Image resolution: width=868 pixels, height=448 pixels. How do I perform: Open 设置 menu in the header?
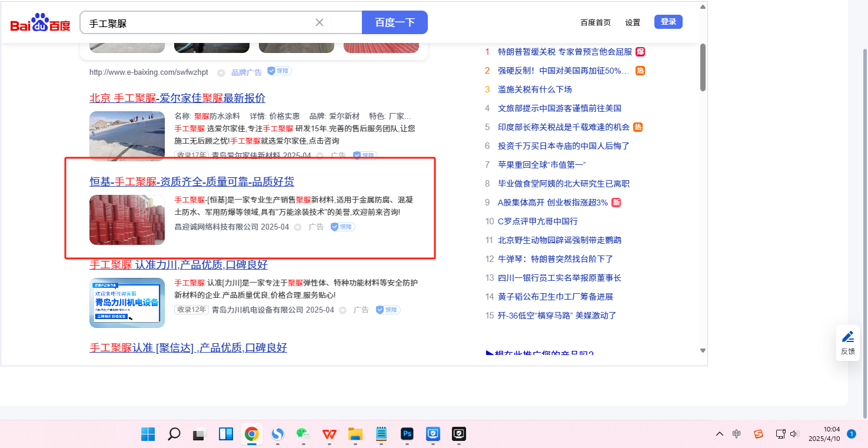(x=633, y=22)
